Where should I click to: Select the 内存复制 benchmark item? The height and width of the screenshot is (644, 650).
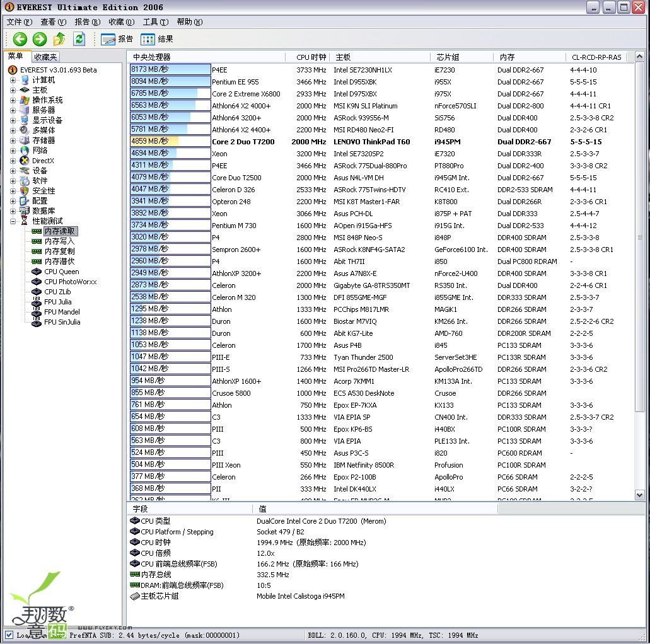60,251
